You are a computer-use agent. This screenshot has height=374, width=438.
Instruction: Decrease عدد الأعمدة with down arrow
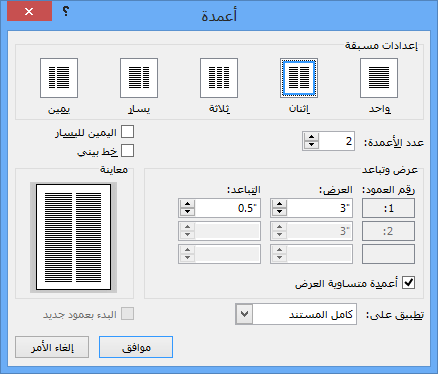[x=311, y=145]
